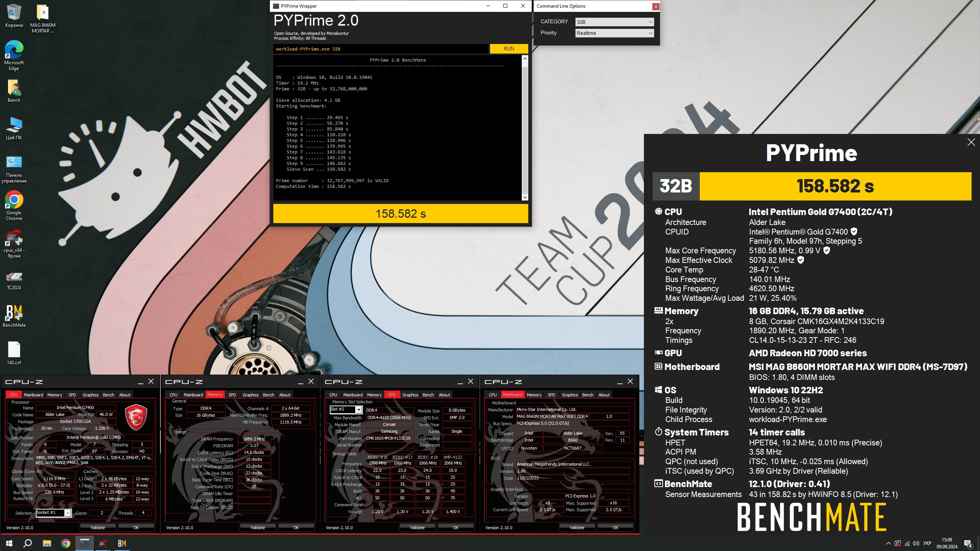Open the Slot #2 memory slot dropdown
The width and height of the screenshot is (980, 551).
[346, 409]
